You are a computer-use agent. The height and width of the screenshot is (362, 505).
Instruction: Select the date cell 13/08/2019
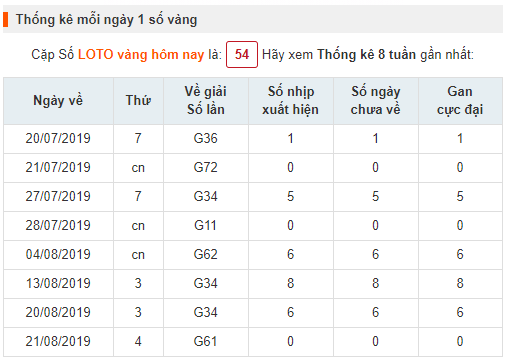[58, 283]
